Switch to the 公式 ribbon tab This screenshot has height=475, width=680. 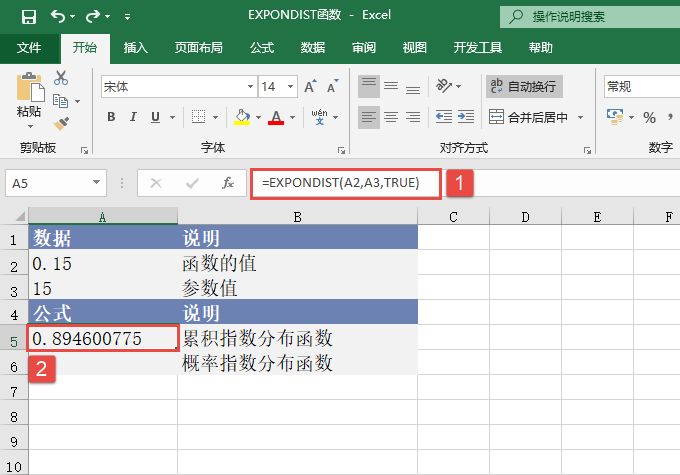pyautogui.click(x=262, y=47)
